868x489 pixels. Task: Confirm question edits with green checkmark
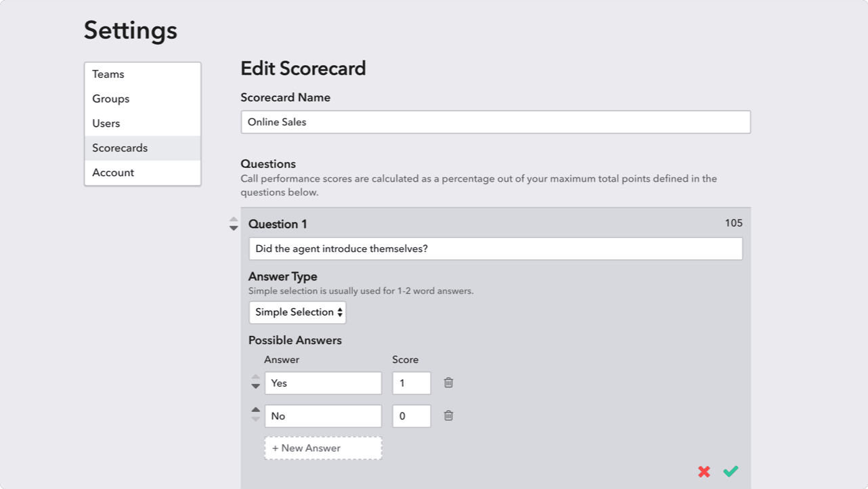click(731, 471)
